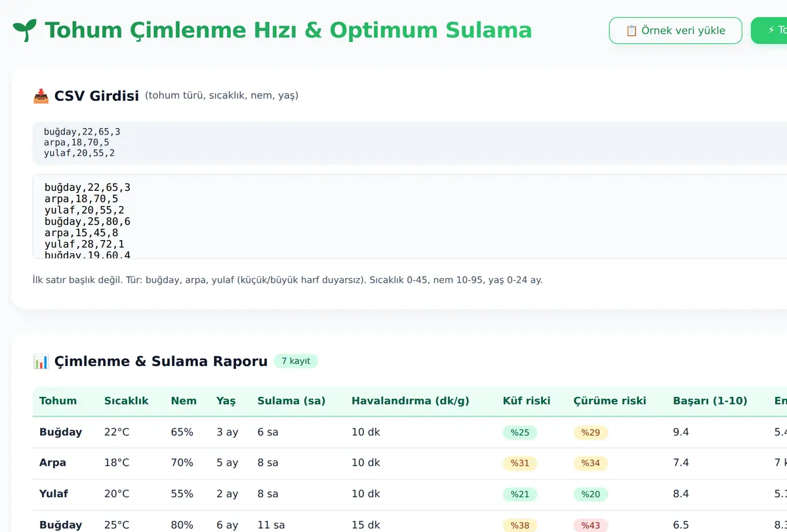Click the '%31' mold risk badge

coord(520,463)
